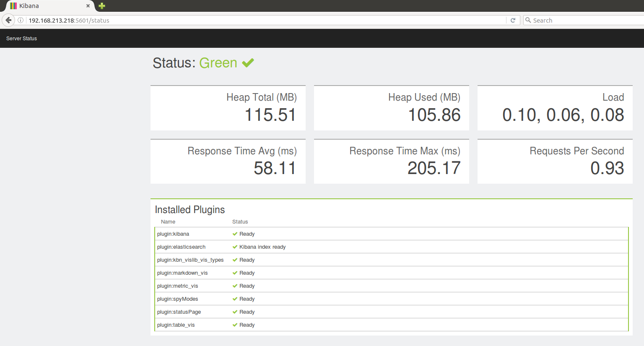Click the browser back arrow button
The width and height of the screenshot is (644, 346).
coord(8,20)
